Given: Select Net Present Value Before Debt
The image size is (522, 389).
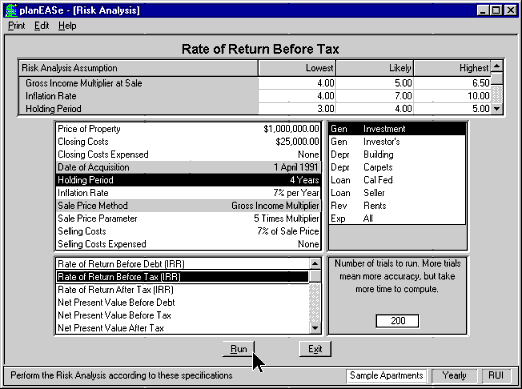Looking at the screenshot, I should point(182,302).
